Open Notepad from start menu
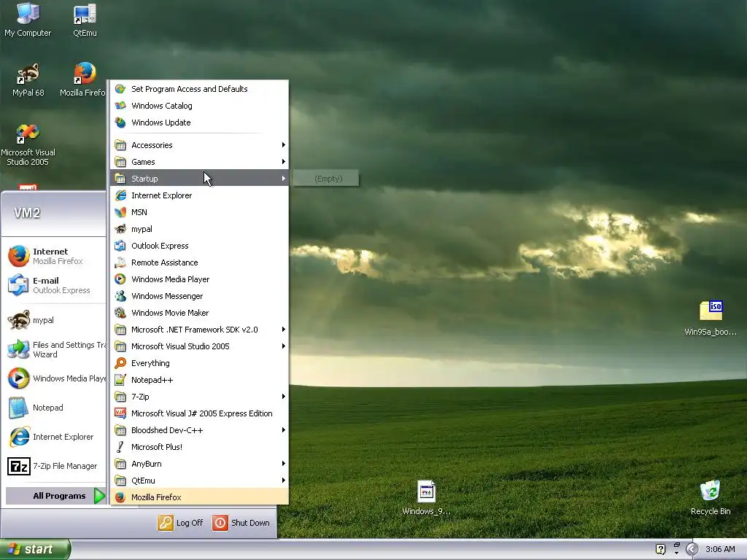This screenshot has width=747, height=560. pyautogui.click(x=54, y=408)
